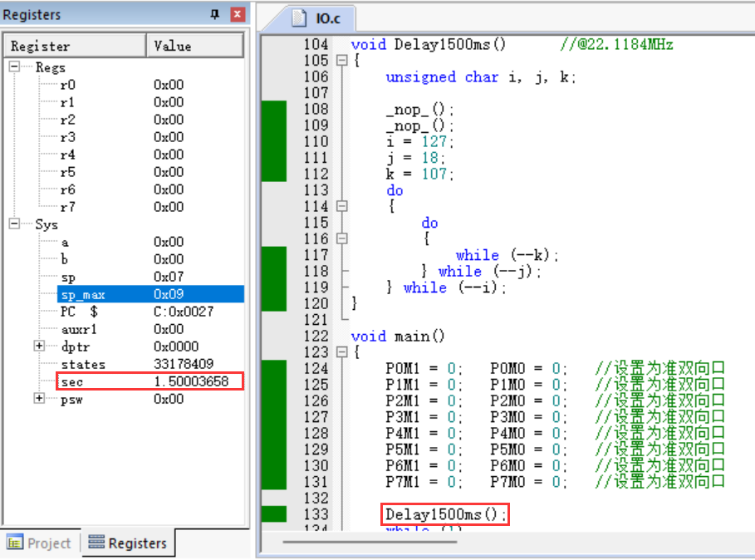Fold the main function block at line 123
Image resolution: width=755 pixels, height=560 pixels.
pos(341,352)
